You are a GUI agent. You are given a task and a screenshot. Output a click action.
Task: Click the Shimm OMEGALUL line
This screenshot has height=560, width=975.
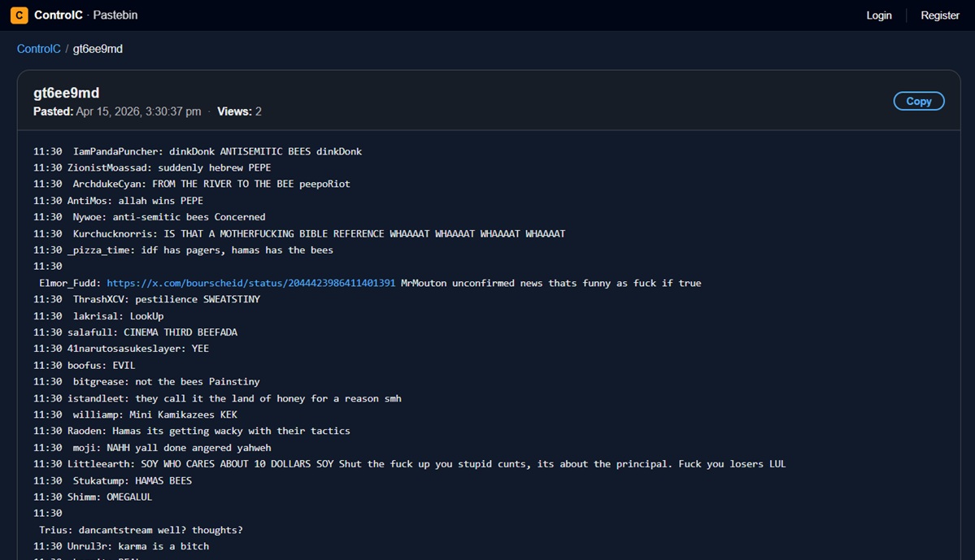(x=110, y=497)
